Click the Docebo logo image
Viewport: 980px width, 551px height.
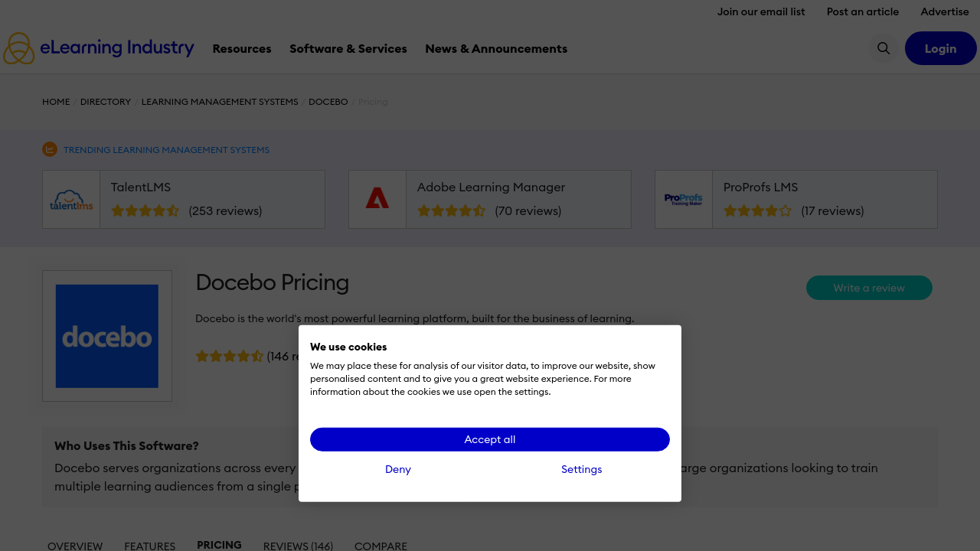107,336
